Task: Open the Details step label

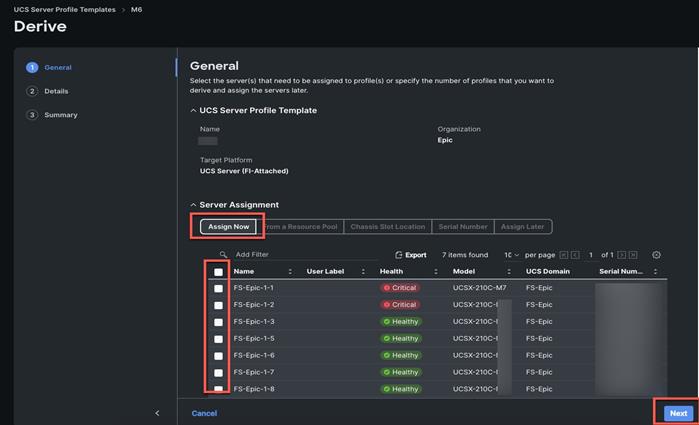Action: click(56, 91)
